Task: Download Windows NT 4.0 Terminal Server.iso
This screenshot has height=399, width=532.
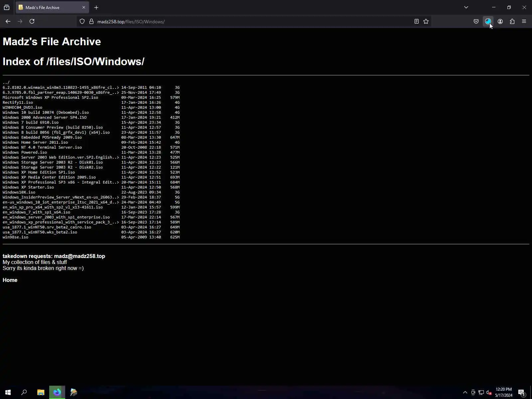Action: pyautogui.click(x=42, y=147)
